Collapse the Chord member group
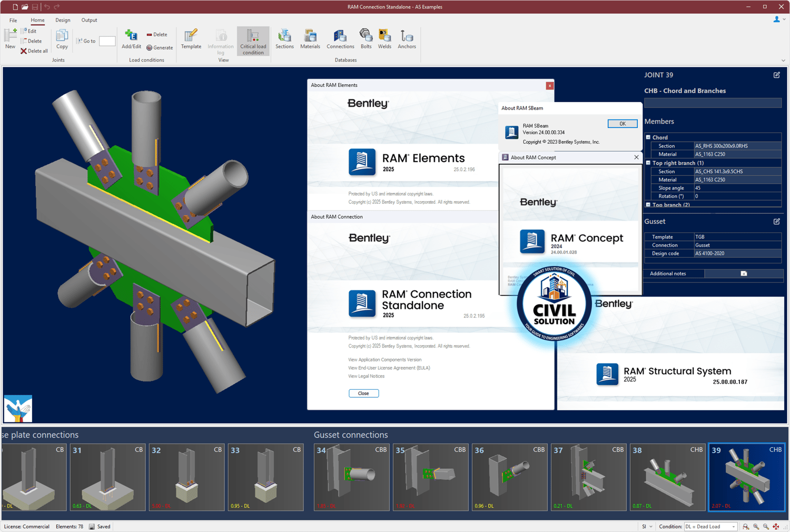 (648, 137)
